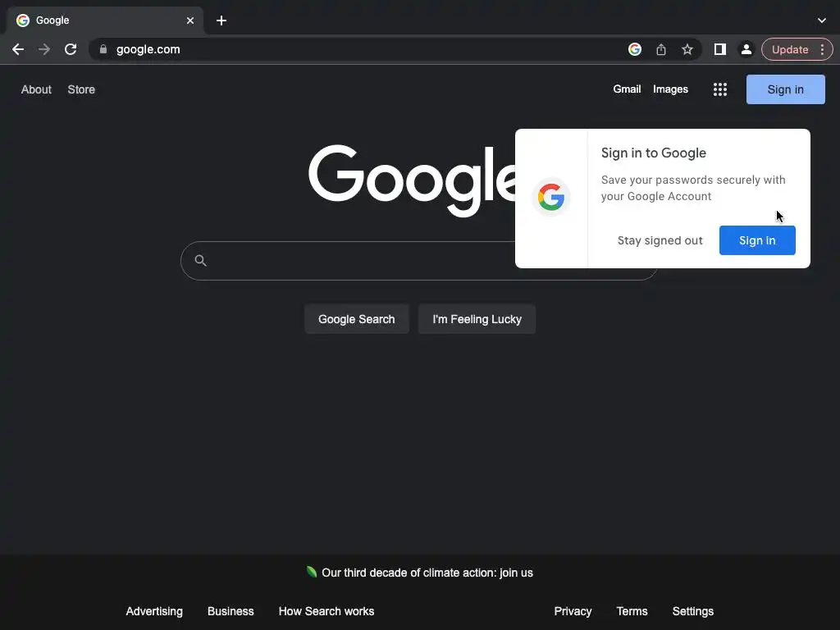Click I'm Feeling Lucky
This screenshot has height=630, width=840.
tap(477, 319)
